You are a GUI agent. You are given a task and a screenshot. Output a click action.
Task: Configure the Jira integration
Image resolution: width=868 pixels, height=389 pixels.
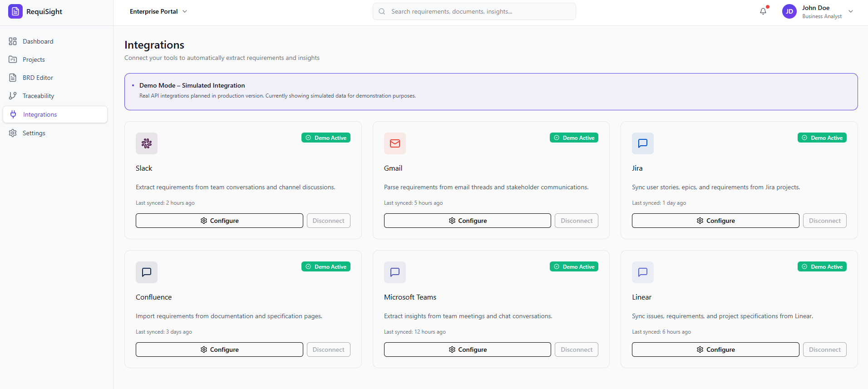pyautogui.click(x=715, y=221)
